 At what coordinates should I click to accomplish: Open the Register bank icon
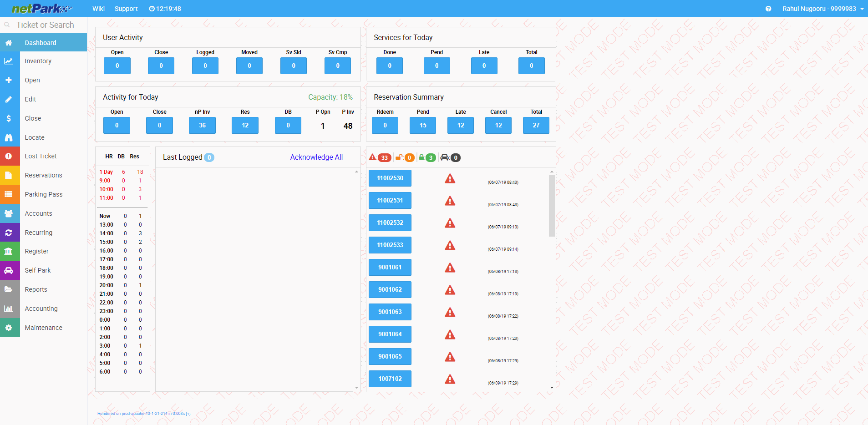[9, 251]
